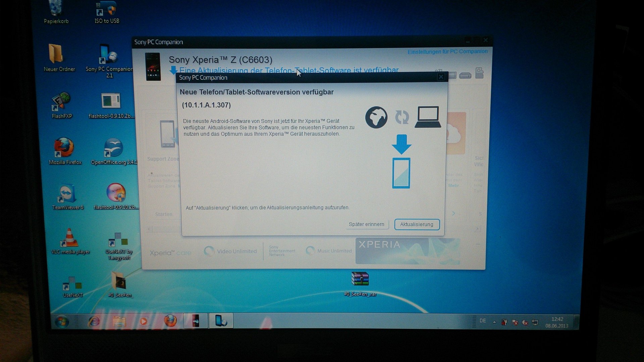
Task: Open Firefox from the taskbar
Action: [x=170, y=321]
